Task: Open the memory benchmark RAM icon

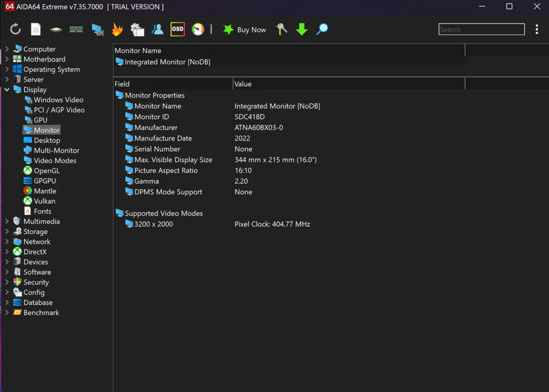Action: 76,30
